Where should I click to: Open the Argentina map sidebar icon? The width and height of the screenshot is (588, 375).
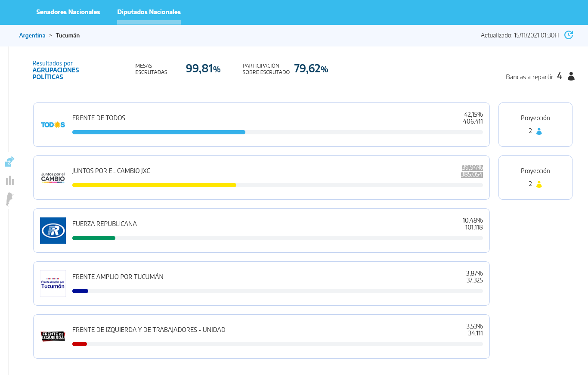pos(9,200)
